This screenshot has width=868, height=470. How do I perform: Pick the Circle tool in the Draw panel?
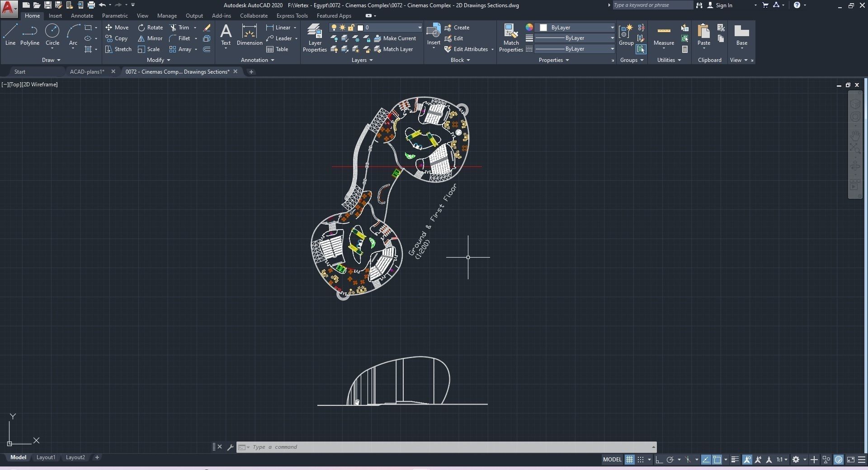click(52, 35)
